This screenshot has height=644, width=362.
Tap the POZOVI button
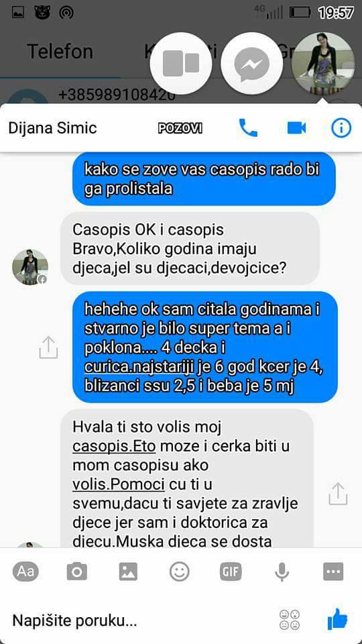coord(180,129)
